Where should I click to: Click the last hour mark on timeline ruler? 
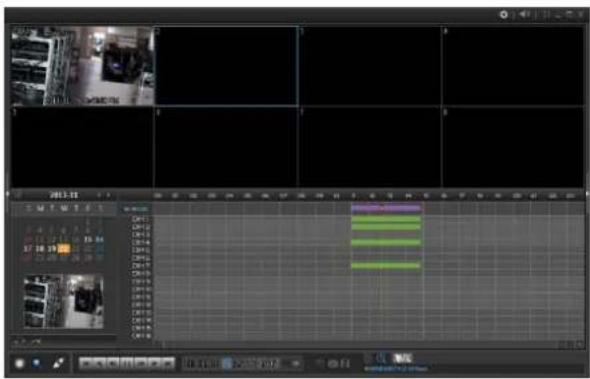[x=570, y=196]
